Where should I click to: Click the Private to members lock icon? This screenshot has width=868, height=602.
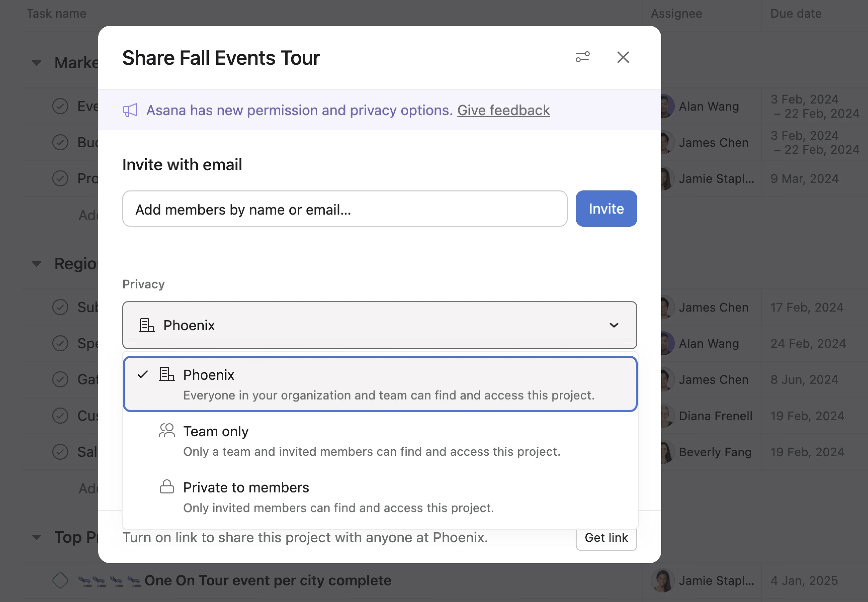point(166,487)
